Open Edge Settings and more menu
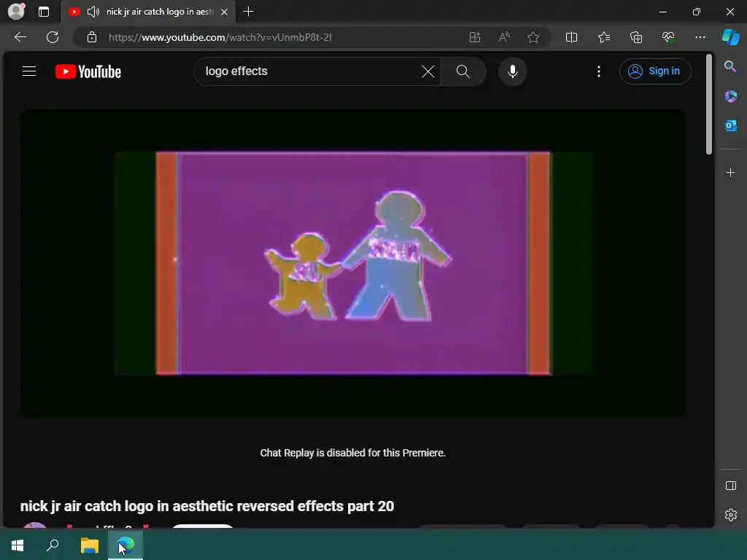Screen dimensions: 747x560 pyautogui.click(x=700, y=37)
